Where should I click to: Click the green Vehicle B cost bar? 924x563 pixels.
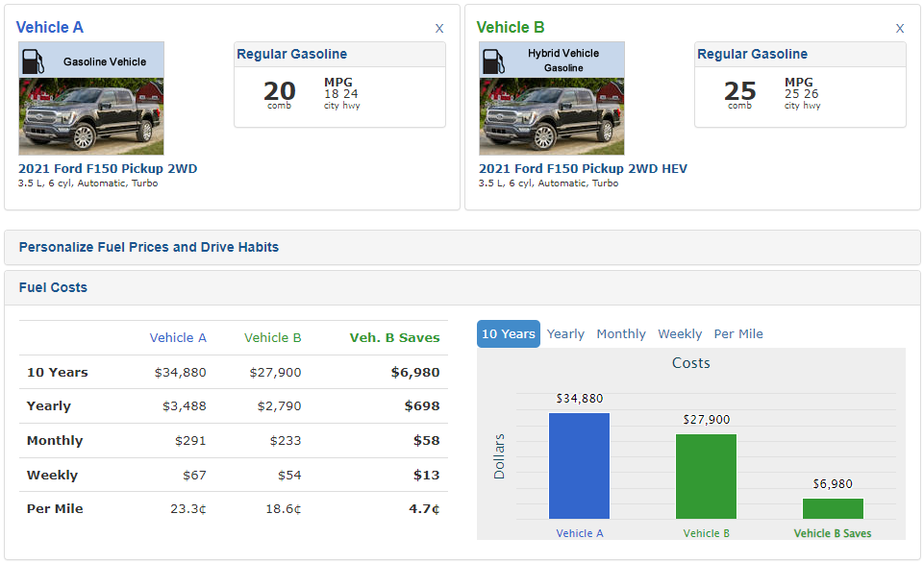706,477
